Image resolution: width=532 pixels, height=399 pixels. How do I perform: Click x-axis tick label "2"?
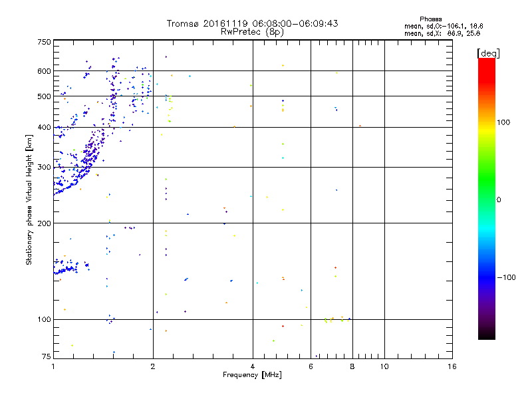pos(153,366)
